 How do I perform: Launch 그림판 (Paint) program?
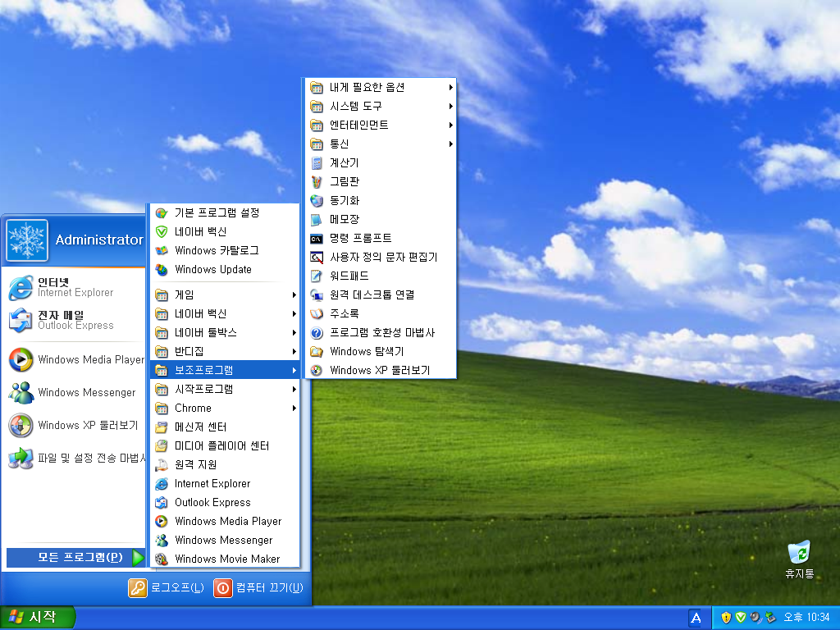pyautogui.click(x=344, y=181)
